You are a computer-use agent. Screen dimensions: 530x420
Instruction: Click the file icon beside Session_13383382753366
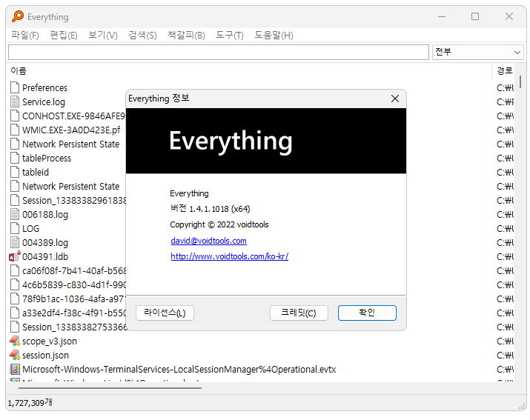pos(15,327)
